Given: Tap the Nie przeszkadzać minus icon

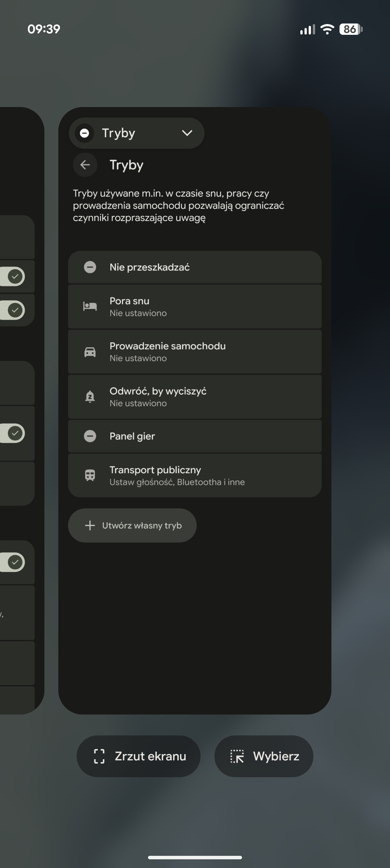Looking at the screenshot, I should click(90, 267).
